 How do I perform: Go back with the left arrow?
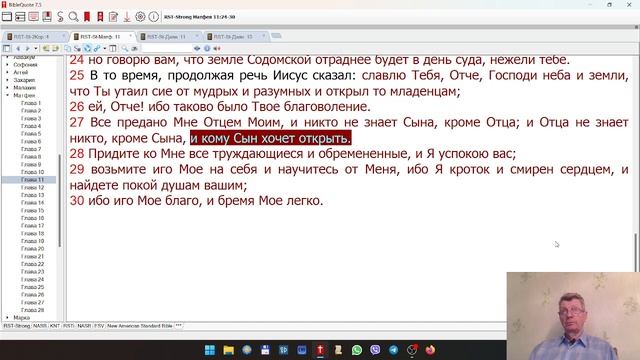[18, 48]
